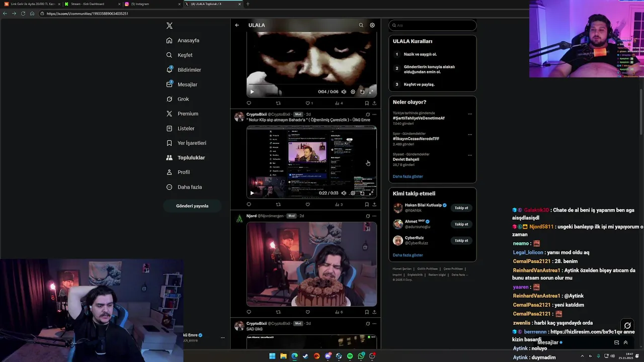
Task: Open the Njord cake image
Action: (311, 264)
